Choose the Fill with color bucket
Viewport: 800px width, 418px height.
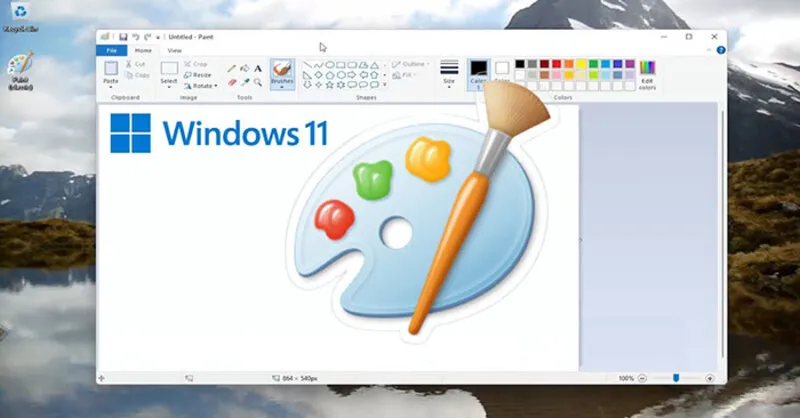[x=245, y=69]
